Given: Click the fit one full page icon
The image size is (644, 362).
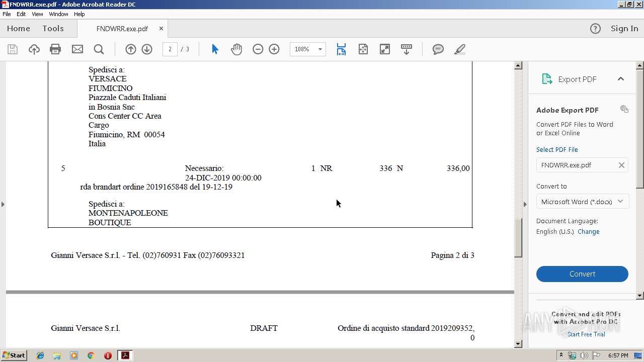Looking at the screenshot, I should (x=363, y=49).
